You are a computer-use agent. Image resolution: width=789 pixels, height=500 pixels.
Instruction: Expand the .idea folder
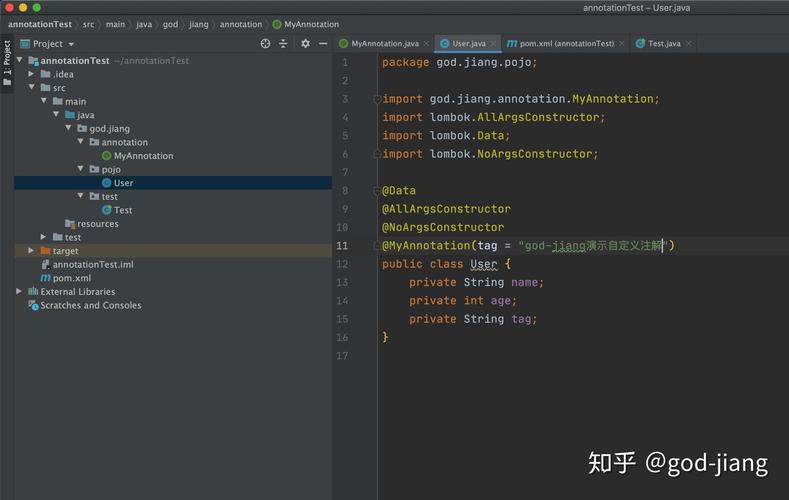point(31,73)
